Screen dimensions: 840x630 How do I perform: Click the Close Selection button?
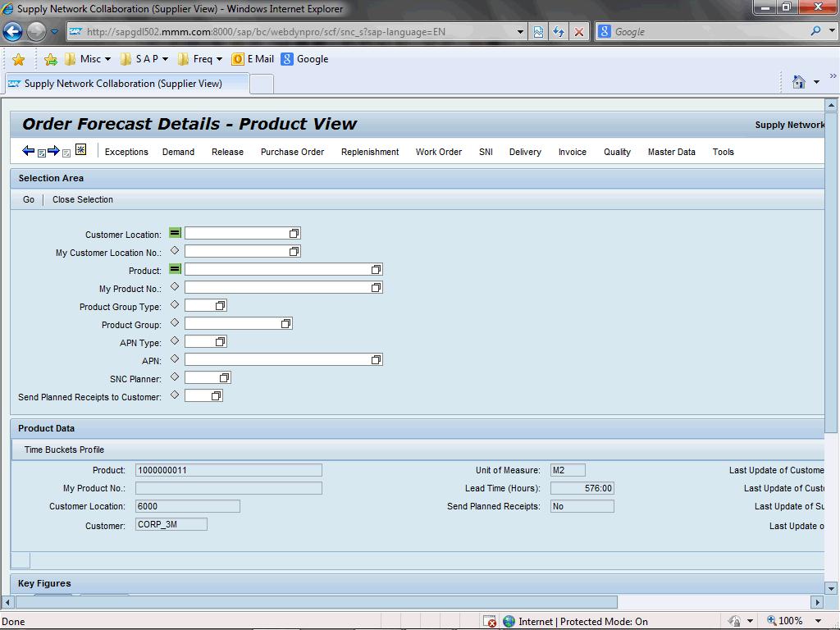[83, 199]
